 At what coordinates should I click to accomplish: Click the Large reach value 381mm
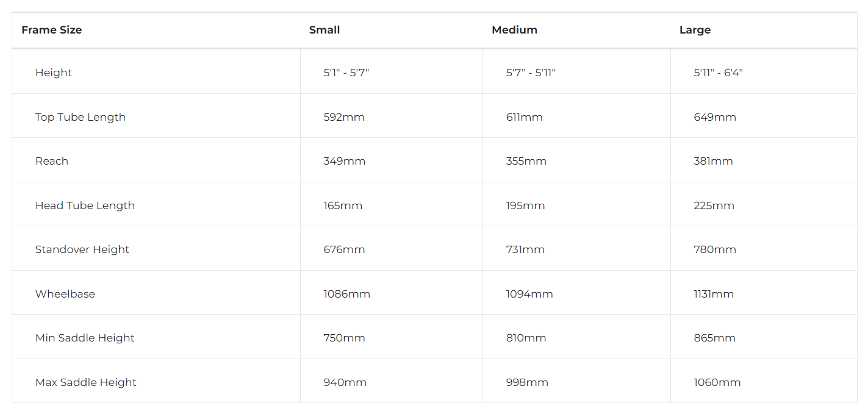click(x=713, y=161)
